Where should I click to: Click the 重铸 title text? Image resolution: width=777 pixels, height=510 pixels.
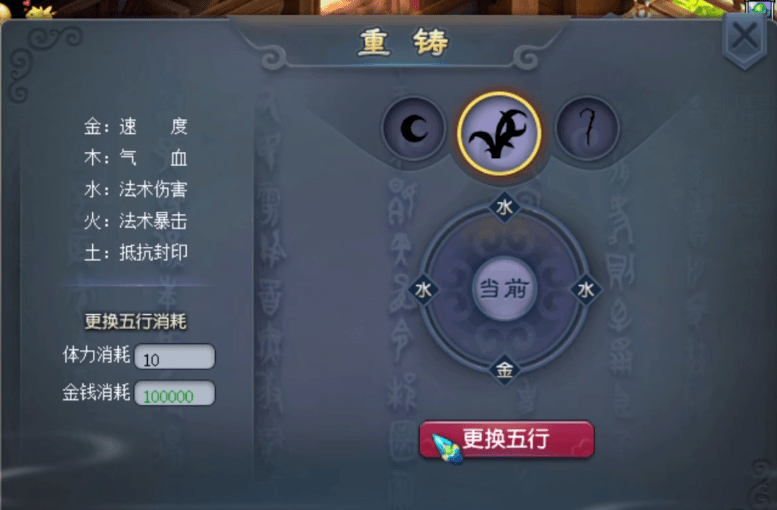click(404, 43)
